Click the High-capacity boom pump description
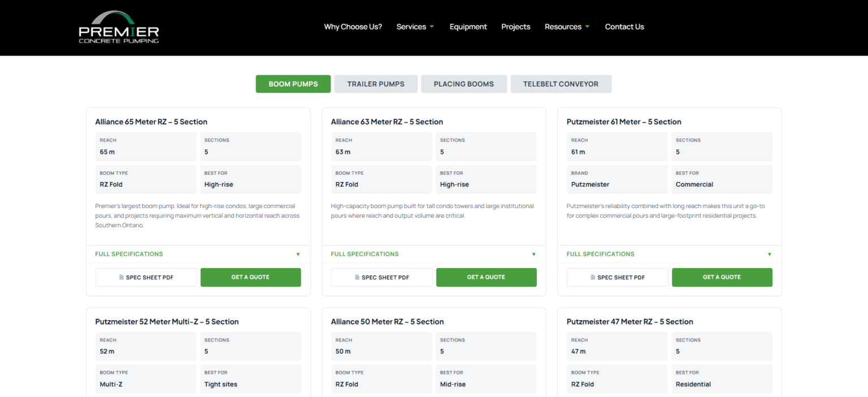 tap(432, 211)
